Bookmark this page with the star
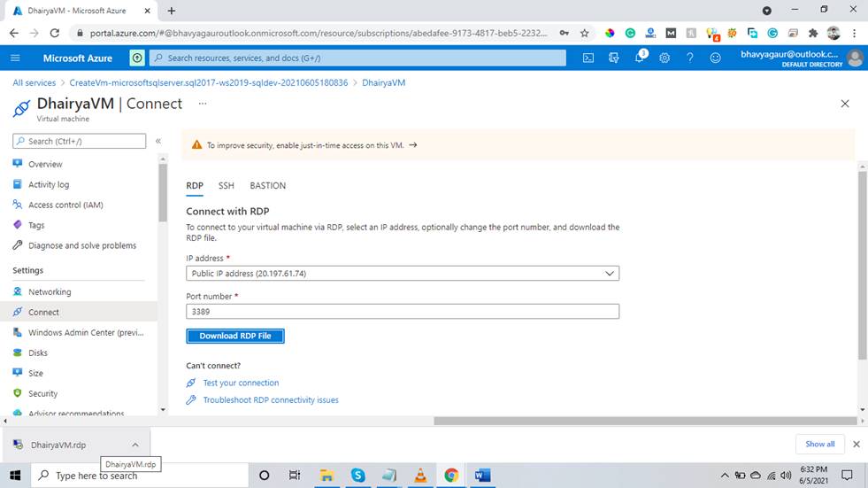868x488 pixels. (585, 34)
